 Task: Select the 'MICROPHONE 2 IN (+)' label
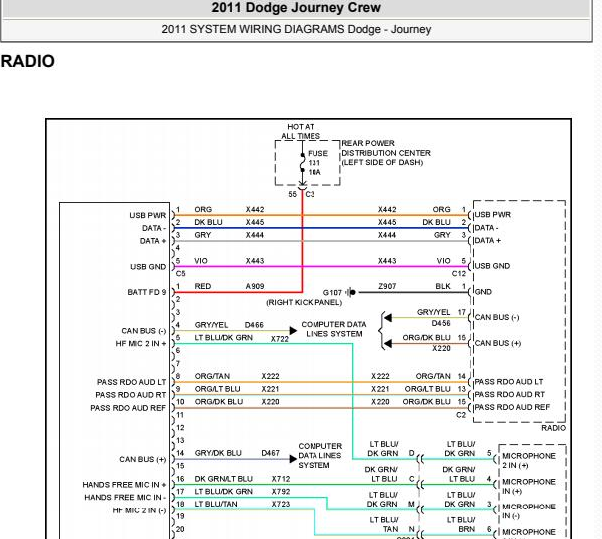tap(529, 461)
